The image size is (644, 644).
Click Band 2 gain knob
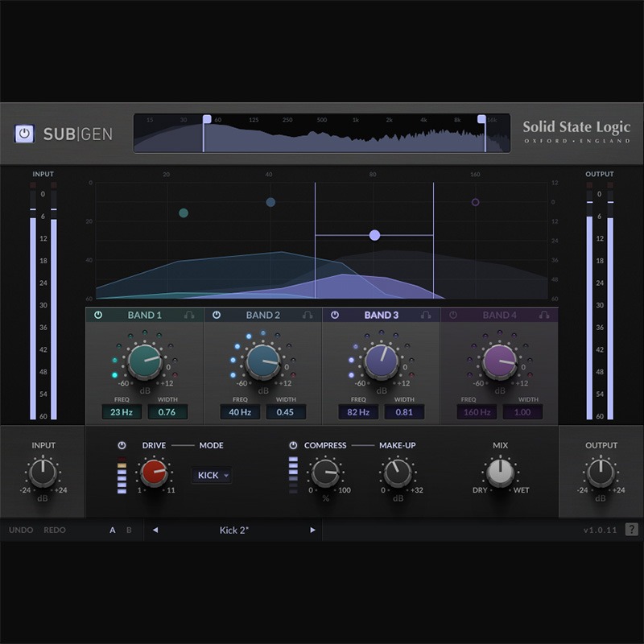coord(263,361)
